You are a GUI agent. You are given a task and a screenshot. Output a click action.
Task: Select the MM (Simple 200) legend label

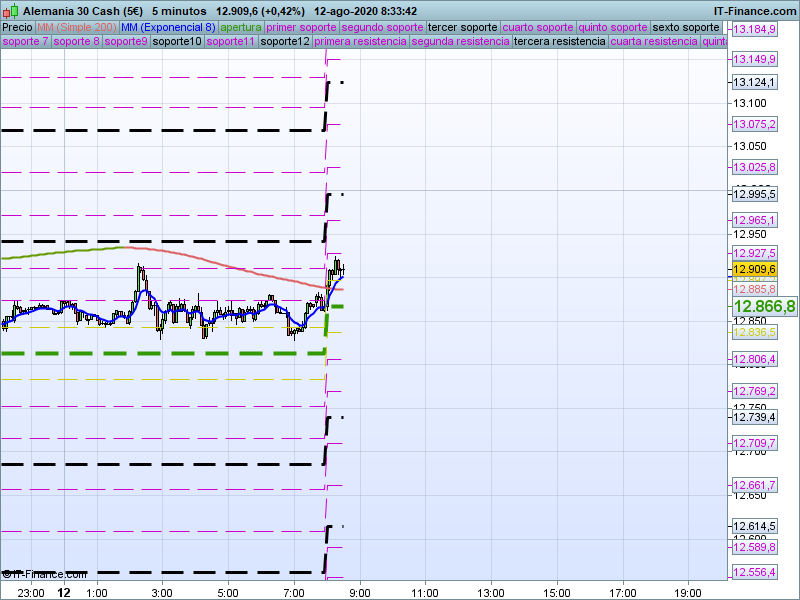point(77,27)
